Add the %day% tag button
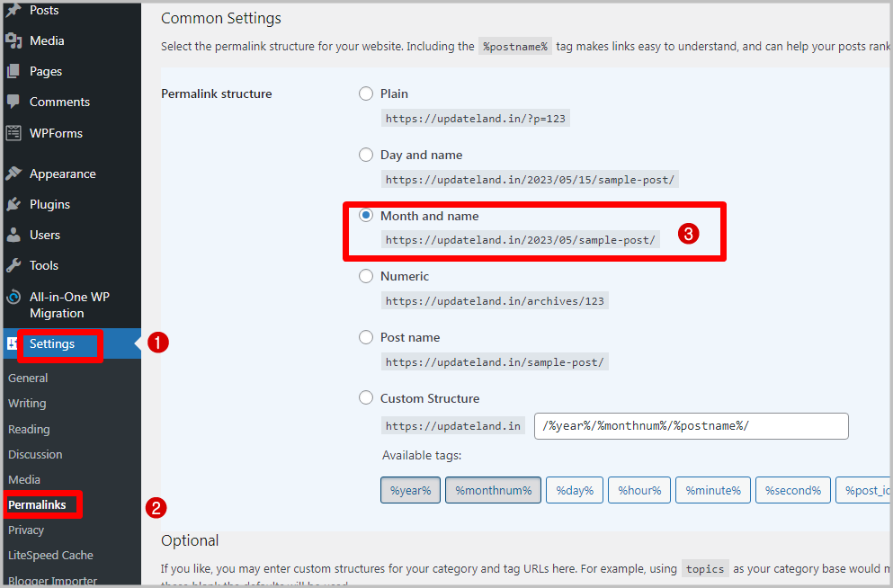Screen dimensions: 893x588 [x=574, y=491]
